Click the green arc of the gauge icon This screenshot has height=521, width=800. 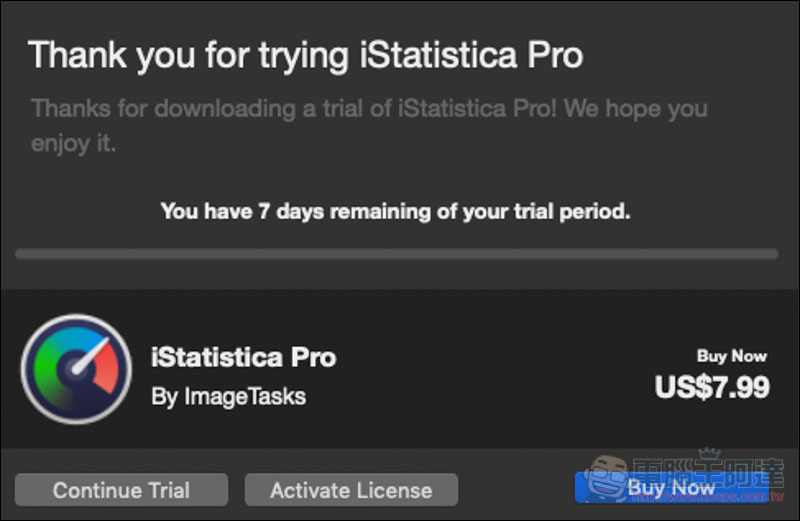pos(45,368)
